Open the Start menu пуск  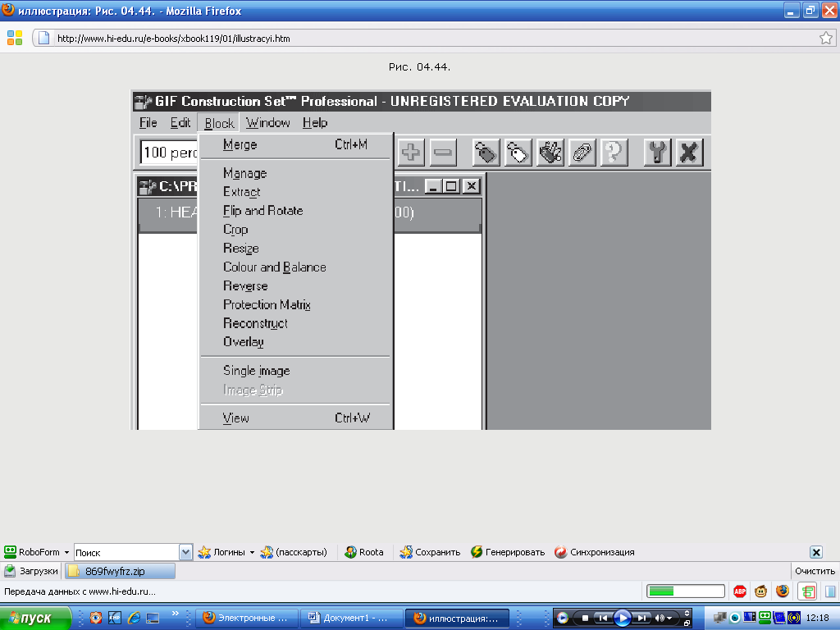35,618
